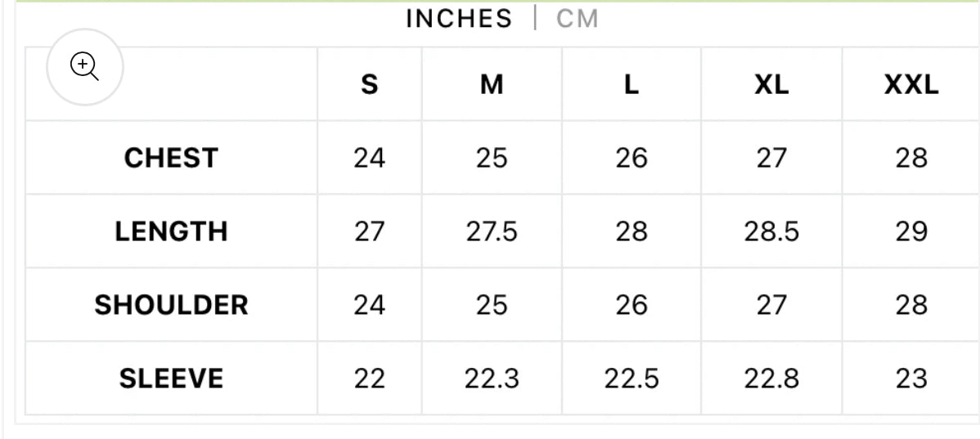980x439 pixels.
Task: Click the chest measurement for size XXL
Action: [911, 158]
